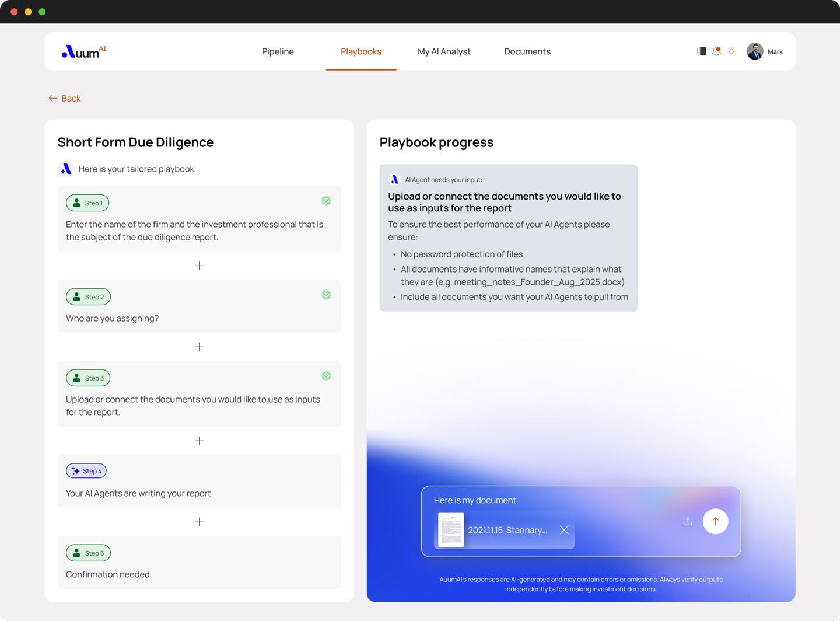The width and height of the screenshot is (840, 621).
Task: Add a step after Step 1
Action: [199, 266]
